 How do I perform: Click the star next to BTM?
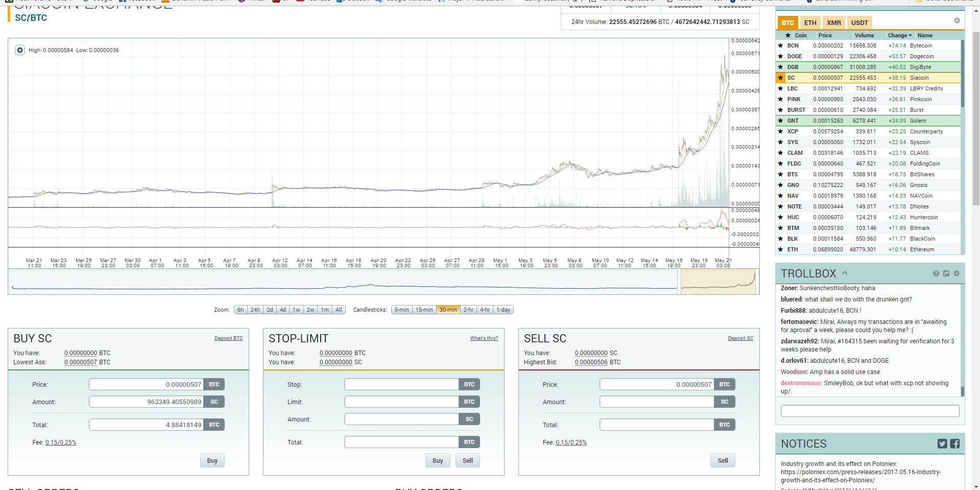780,228
